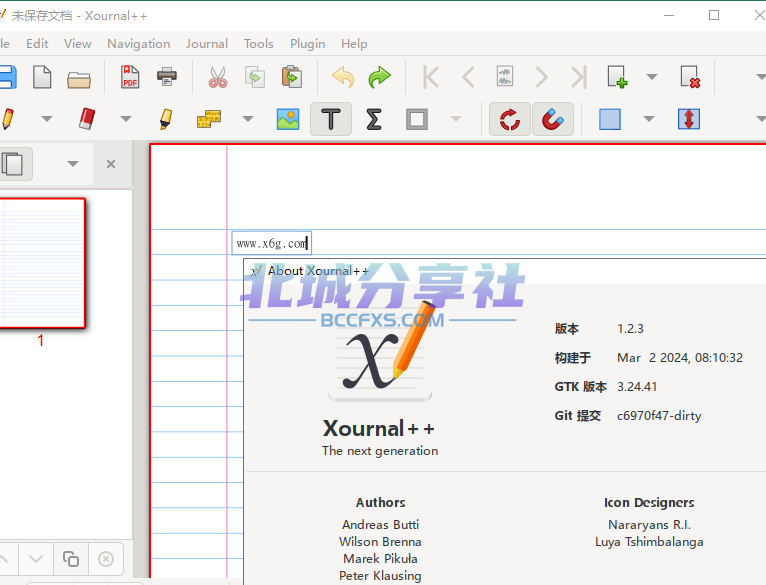This screenshot has height=585, width=766.
Task: Jump to the next annotated page
Action: click(505, 77)
